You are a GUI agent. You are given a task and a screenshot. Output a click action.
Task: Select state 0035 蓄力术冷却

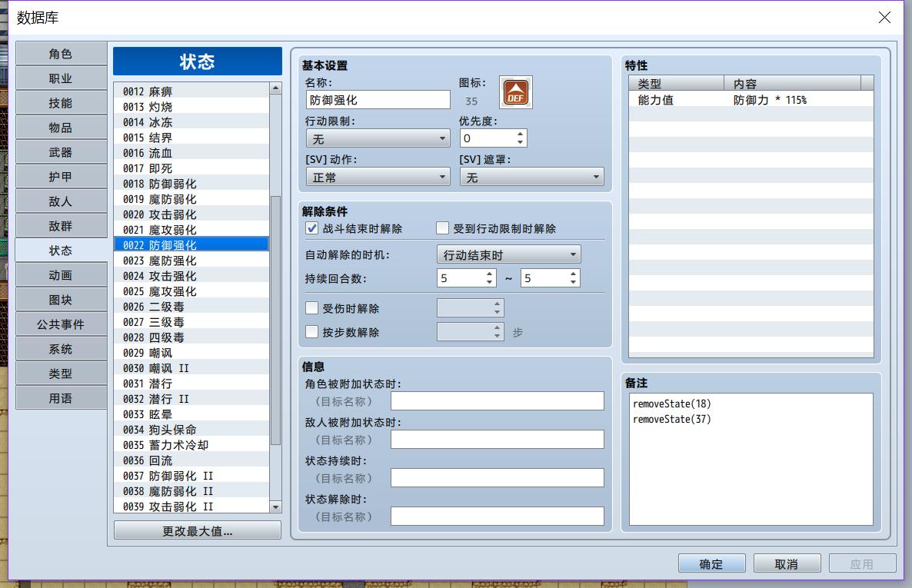191,444
